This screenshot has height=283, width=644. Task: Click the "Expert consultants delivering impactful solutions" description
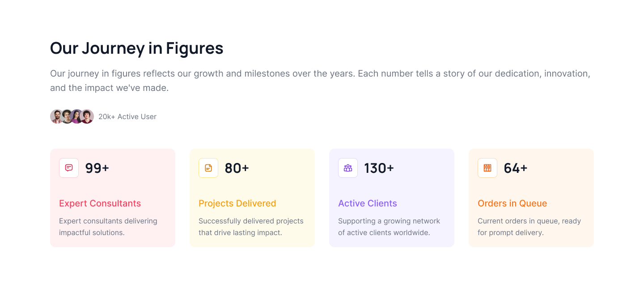108,227
